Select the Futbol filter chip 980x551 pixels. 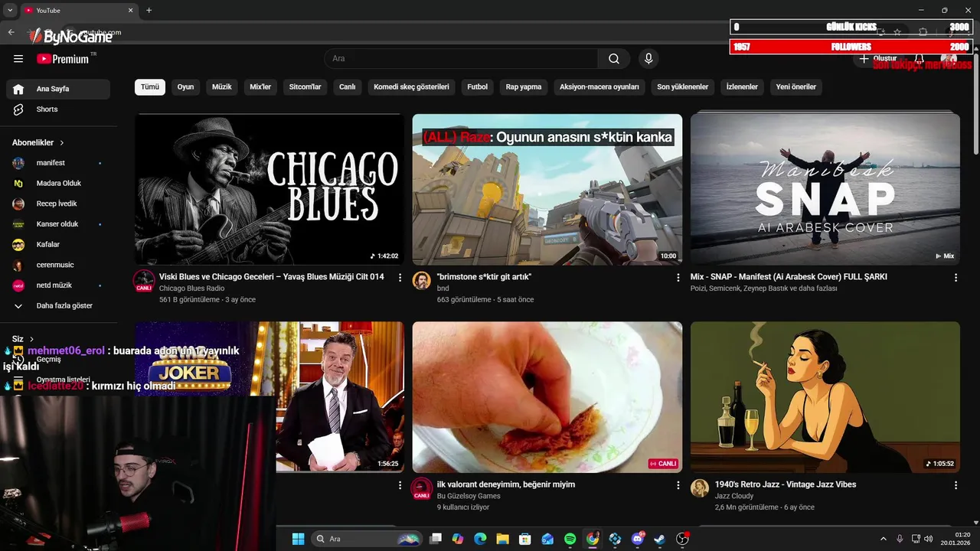click(x=477, y=87)
